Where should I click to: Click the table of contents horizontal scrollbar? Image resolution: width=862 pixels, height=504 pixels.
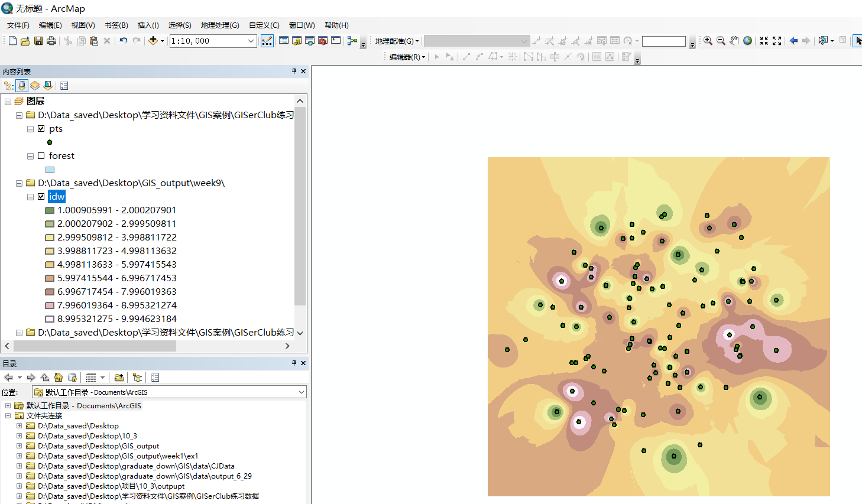click(x=95, y=346)
